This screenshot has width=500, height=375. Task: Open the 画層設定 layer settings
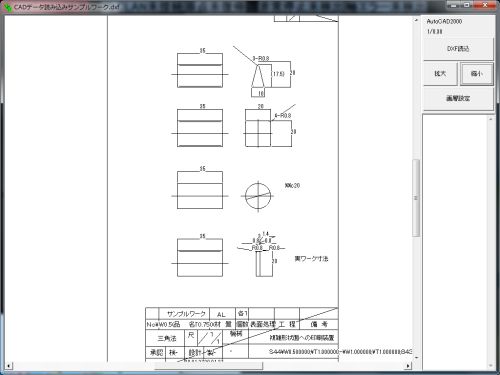pos(458,98)
